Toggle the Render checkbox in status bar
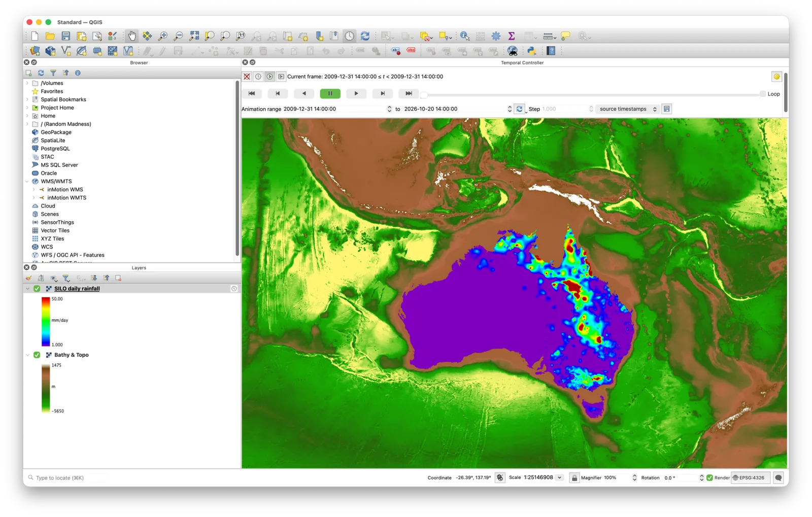This screenshot has width=812, height=517. tap(709, 478)
